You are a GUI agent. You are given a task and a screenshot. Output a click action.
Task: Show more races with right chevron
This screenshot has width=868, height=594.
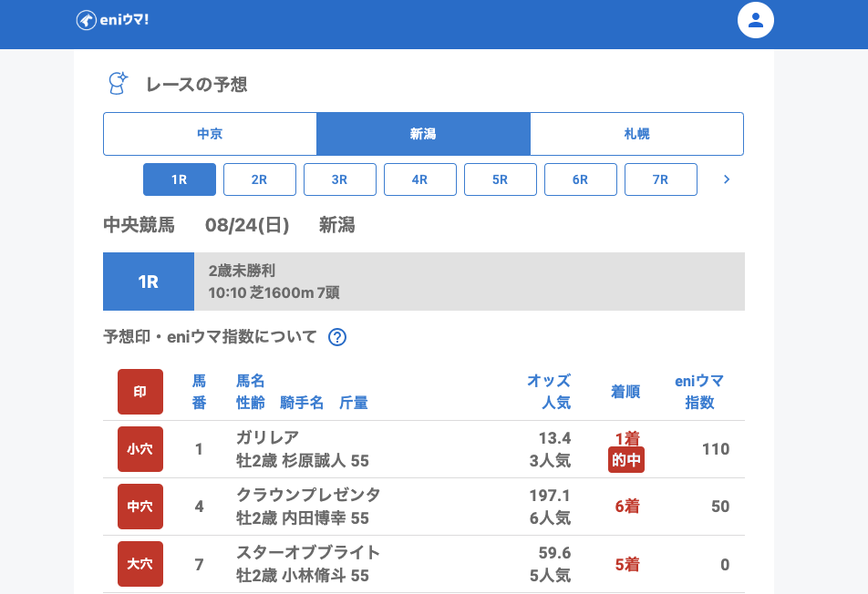pyautogui.click(x=727, y=179)
